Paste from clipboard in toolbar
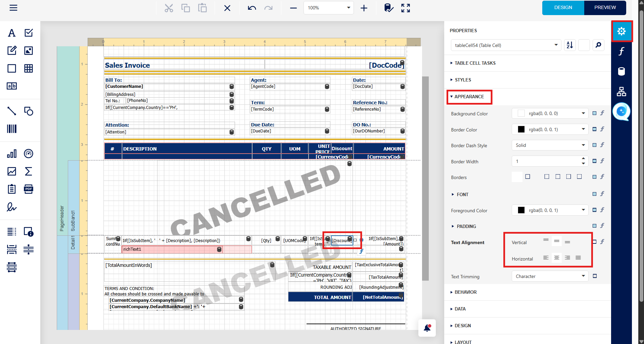This screenshot has height=344, width=644. 202,8
